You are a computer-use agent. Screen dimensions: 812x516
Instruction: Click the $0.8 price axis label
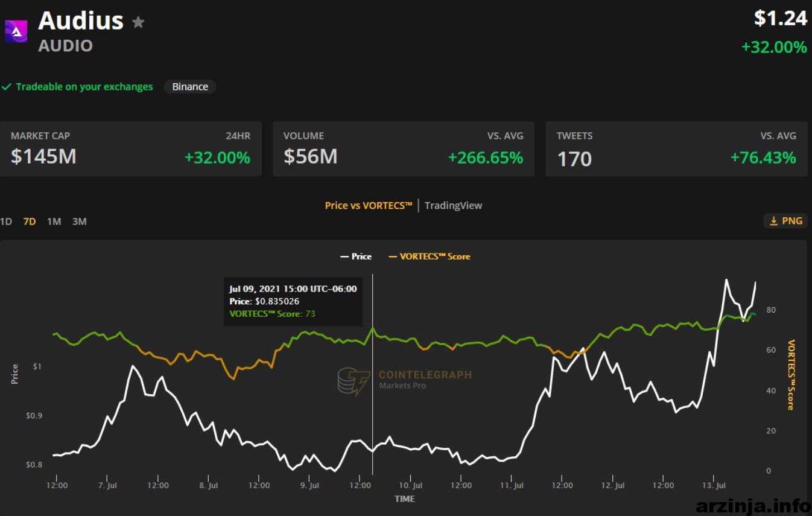point(34,465)
